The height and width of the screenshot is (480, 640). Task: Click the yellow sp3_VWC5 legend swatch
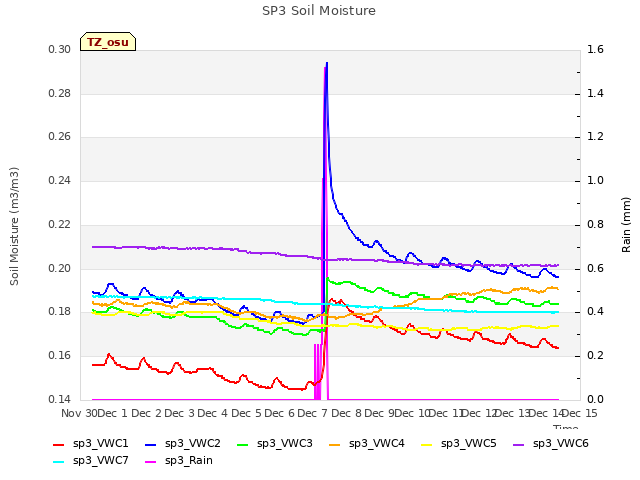tap(427, 444)
